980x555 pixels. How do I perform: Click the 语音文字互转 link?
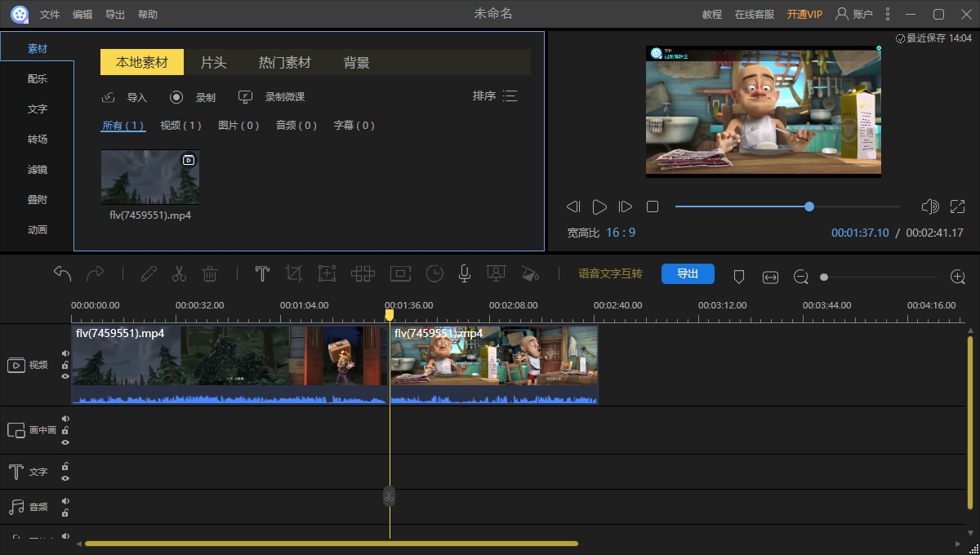(611, 274)
